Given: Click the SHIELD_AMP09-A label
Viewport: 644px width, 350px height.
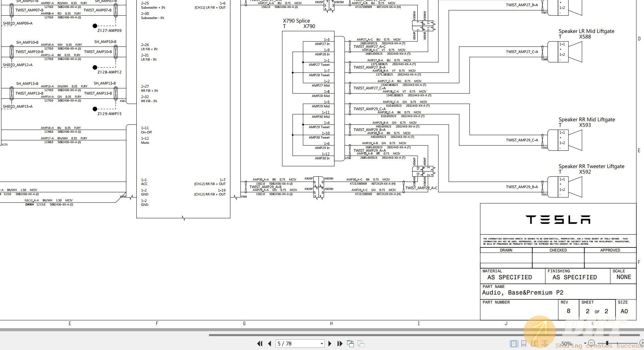Looking at the screenshot, I should pyautogui.click(x=18, y=23).
